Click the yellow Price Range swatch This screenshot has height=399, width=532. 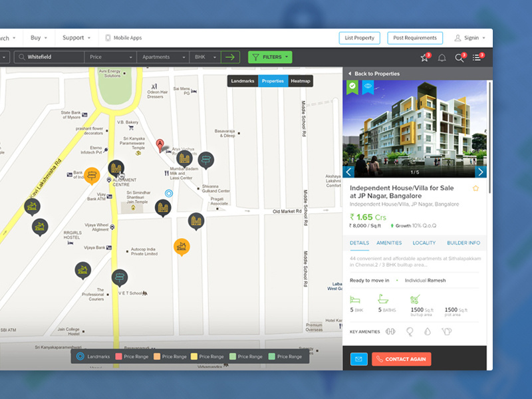click(x=194, y=356)
